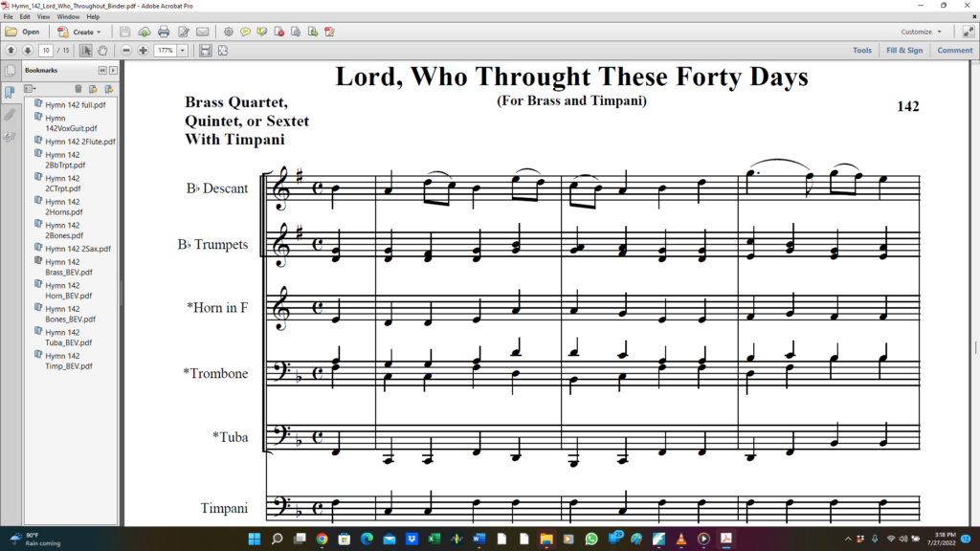Image resolution: width=980 pixels, height=551 pixels.
Task: Collapse the Bookmarks panel double-arrow
Action: [x=102, y=71]
